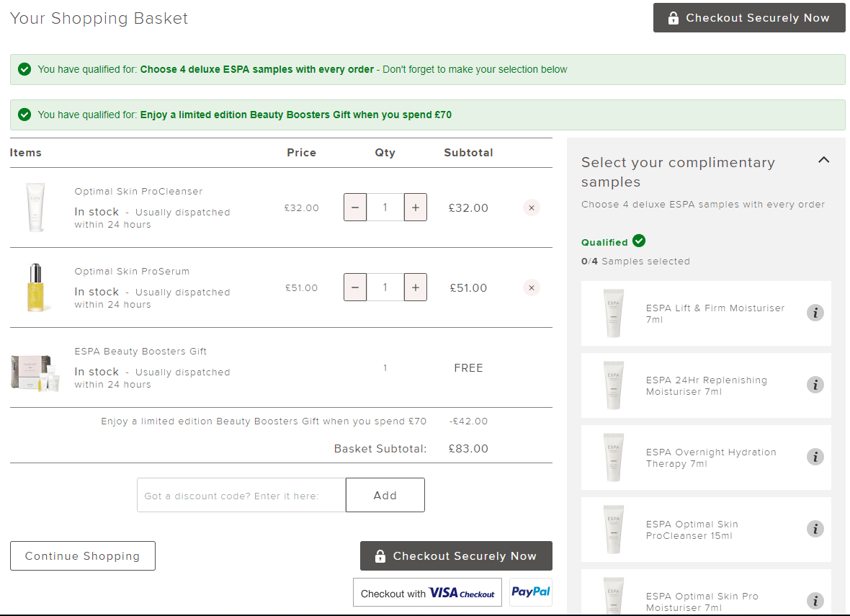Screen dimensions: 850x616
Task: Remove Optimal Skin ProSerum from basket
Action: click(532, 288)
